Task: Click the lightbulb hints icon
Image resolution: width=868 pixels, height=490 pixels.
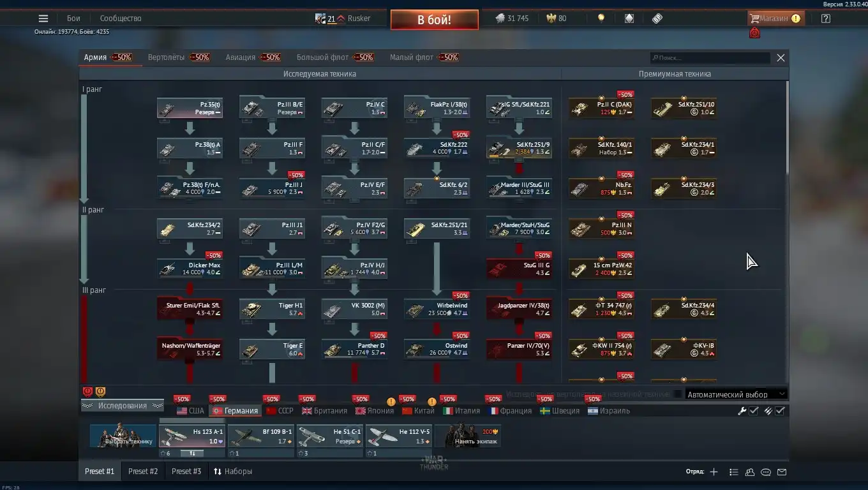Action: pos(601,19)
